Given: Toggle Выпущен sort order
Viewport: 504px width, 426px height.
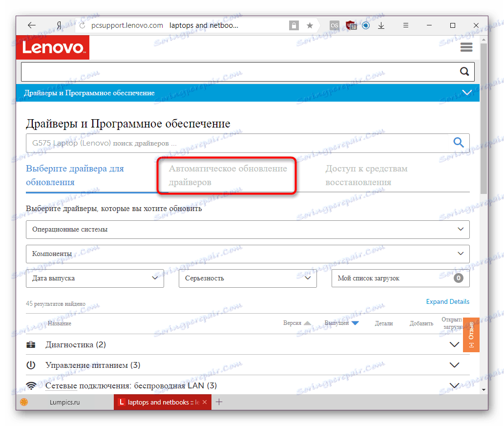Looking at the screenshot, I should click(355, 322).
